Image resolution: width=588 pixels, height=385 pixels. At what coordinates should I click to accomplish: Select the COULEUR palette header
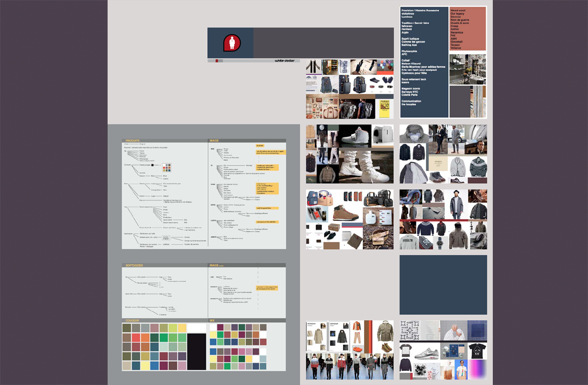132,321
